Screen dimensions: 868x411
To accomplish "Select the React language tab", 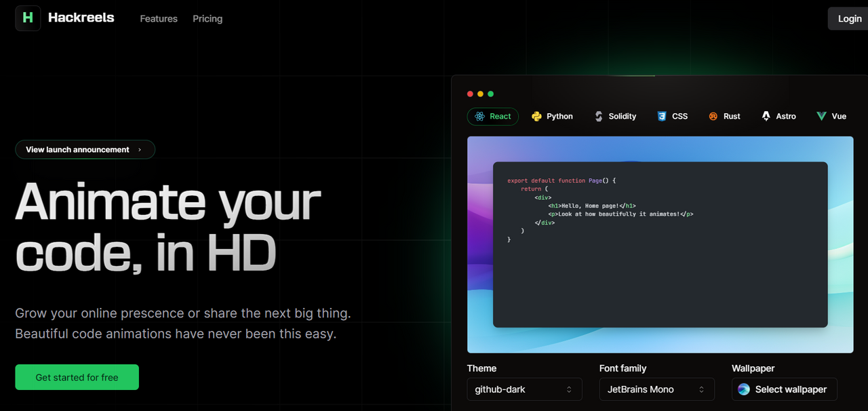I will (493, 117).
